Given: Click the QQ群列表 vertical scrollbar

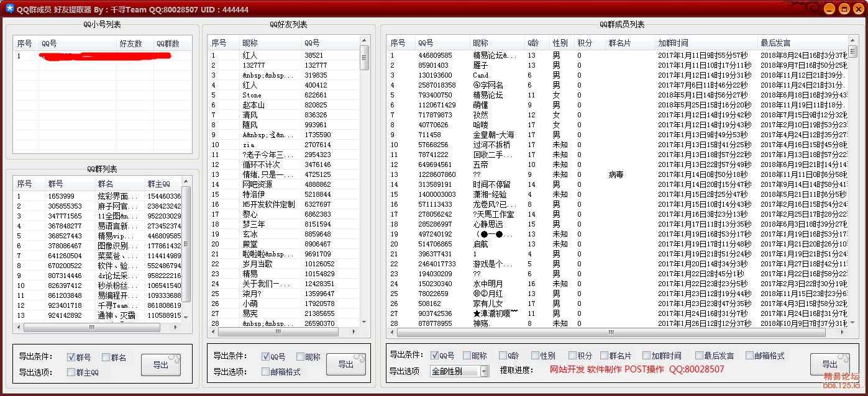Looking at the screenshot, I should 186,250.
